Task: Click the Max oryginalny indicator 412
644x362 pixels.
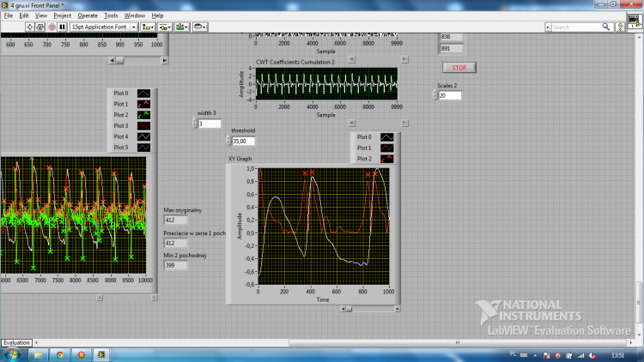Action: tap(176, 220)
